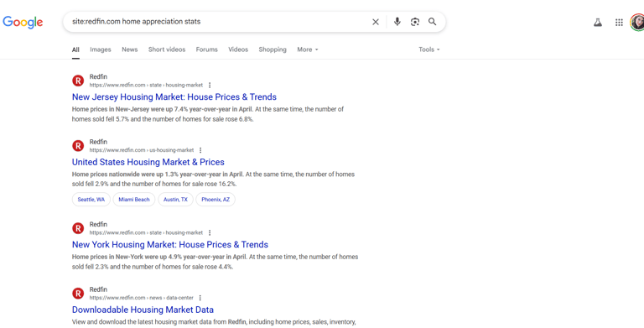The width and height of the screenshot is (644, 328).
Task: Open options menu for data-center result
Action: pyautogui.click(x=200, y=298)
